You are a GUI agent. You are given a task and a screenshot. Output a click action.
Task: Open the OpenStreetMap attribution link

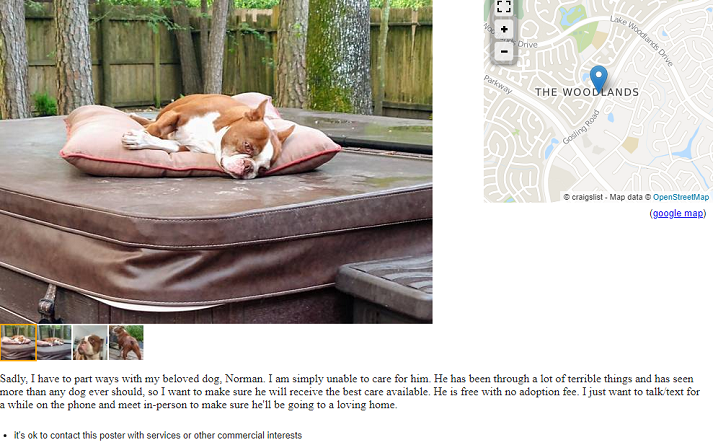click(x=681, y=197)
